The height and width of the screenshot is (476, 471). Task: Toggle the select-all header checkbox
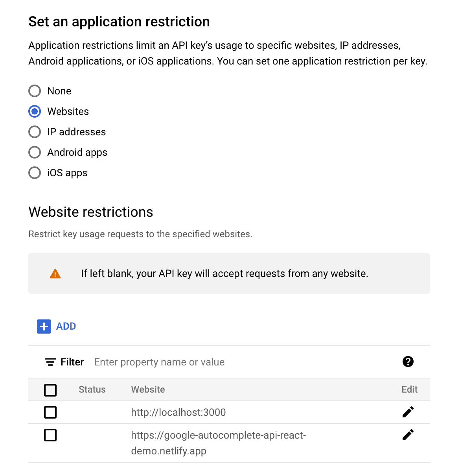click(50, 390)
